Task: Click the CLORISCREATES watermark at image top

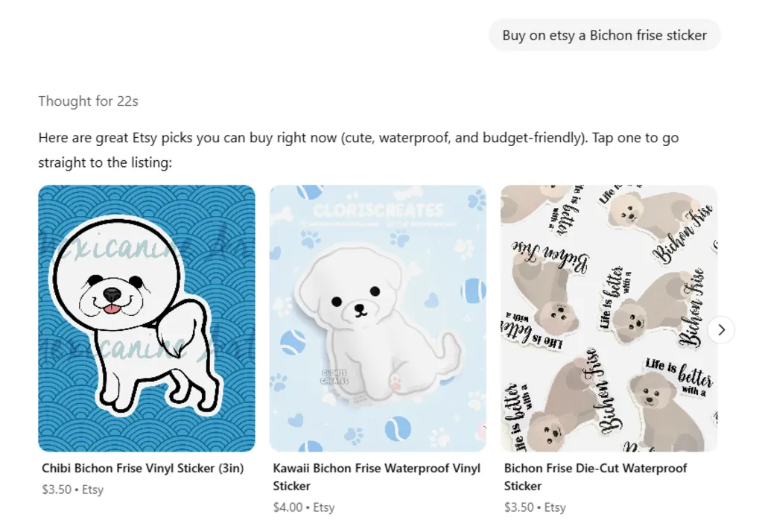Action: [378, 210]
